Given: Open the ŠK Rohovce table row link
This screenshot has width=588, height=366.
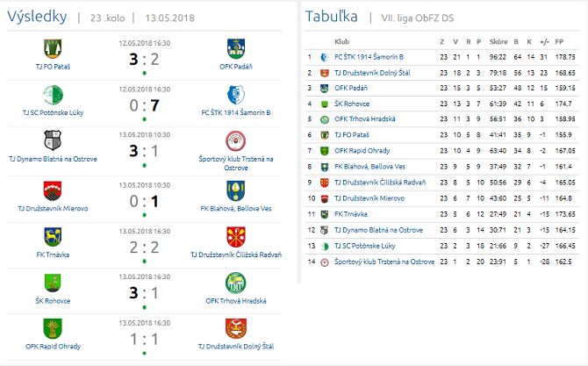Looking at the screenshot, I should point(353,104).
